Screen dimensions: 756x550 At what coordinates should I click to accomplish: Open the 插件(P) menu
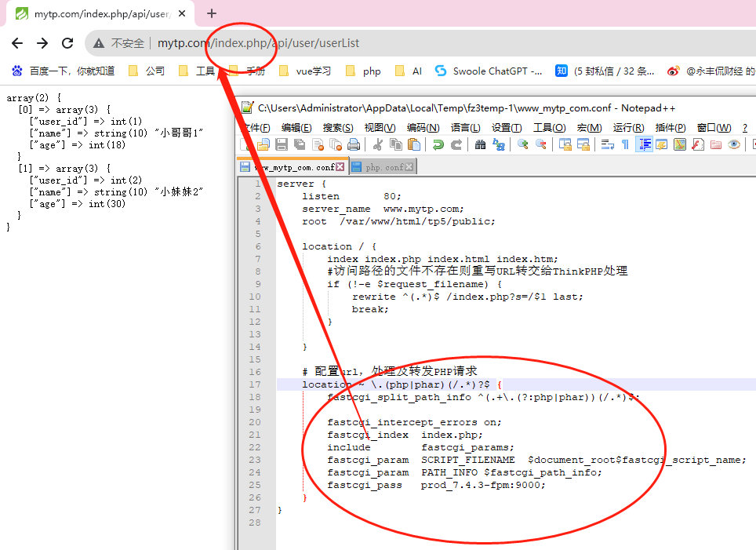[671, 128]
